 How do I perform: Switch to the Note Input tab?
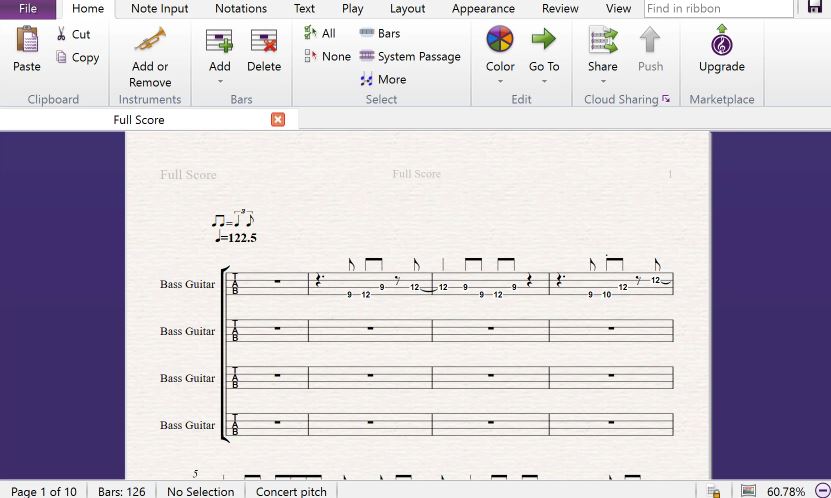point(160,9)
